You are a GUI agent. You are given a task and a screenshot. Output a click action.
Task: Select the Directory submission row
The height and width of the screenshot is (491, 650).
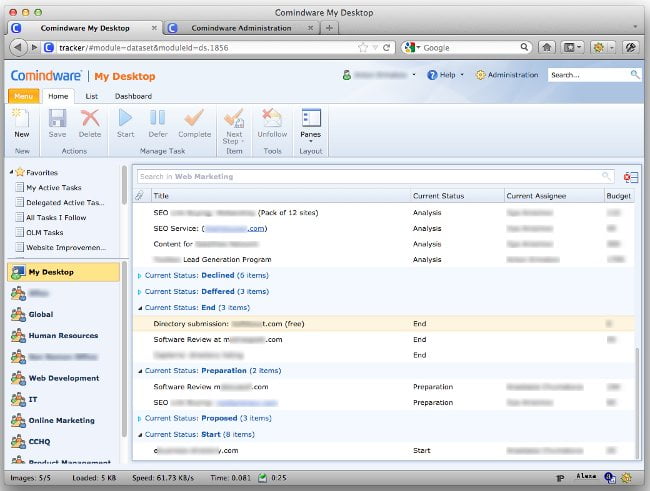[x=383, y=323]
